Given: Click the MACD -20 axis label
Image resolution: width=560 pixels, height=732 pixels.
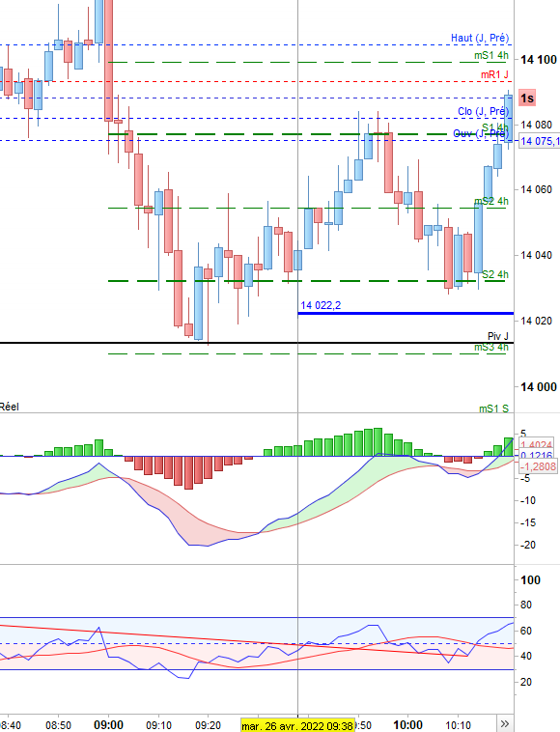Looking at the screenshot, I should coord(528,546).
